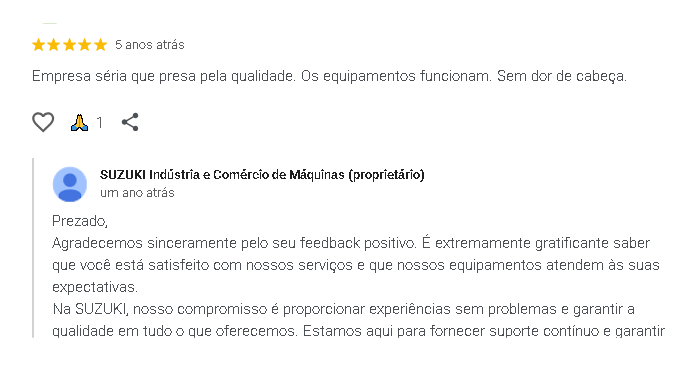Select the second gold rating star
Viewport: 694px width, 365px height.
click(x=54, y=45)
